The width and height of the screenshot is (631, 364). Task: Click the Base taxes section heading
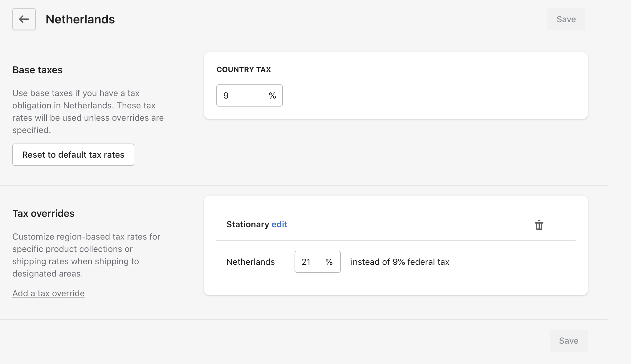pos(38,70)
